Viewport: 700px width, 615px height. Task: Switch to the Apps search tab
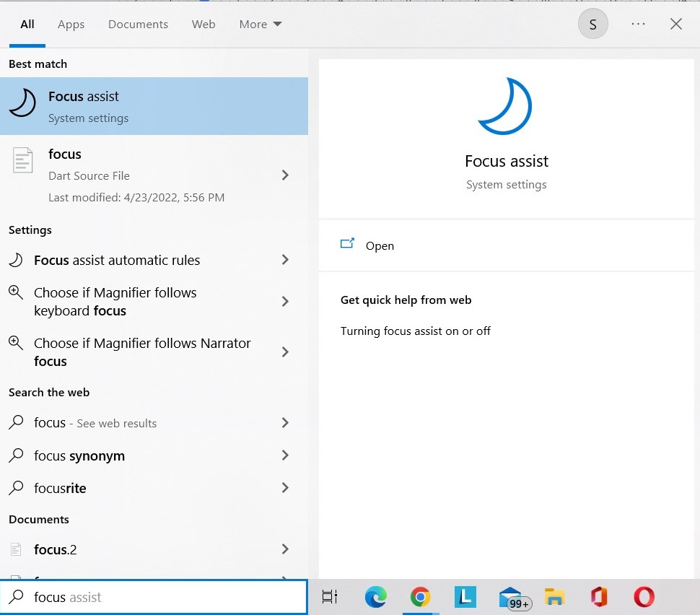[x=71, y=25]
